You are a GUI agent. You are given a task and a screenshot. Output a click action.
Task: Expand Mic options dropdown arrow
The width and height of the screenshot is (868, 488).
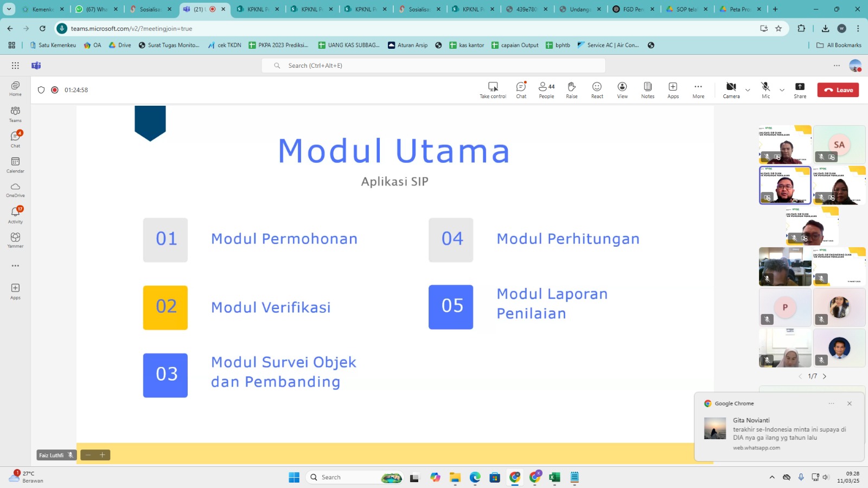pos(782,90)
